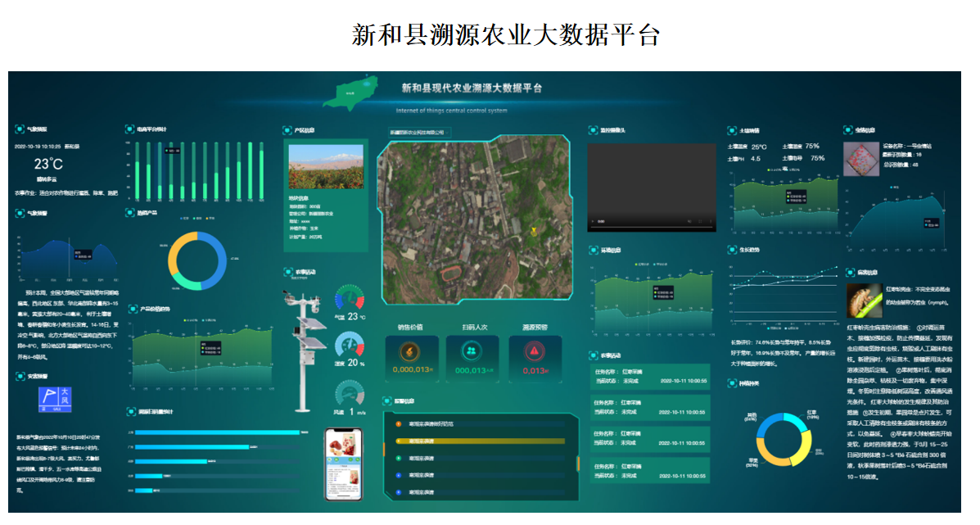Click the green county map icon in header
The height and width of the screenshot is (525, 980).
350,92
